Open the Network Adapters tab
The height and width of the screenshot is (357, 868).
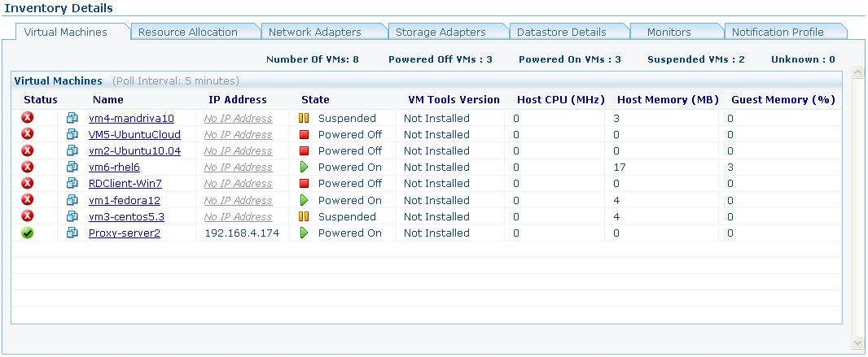pos(315,33)
